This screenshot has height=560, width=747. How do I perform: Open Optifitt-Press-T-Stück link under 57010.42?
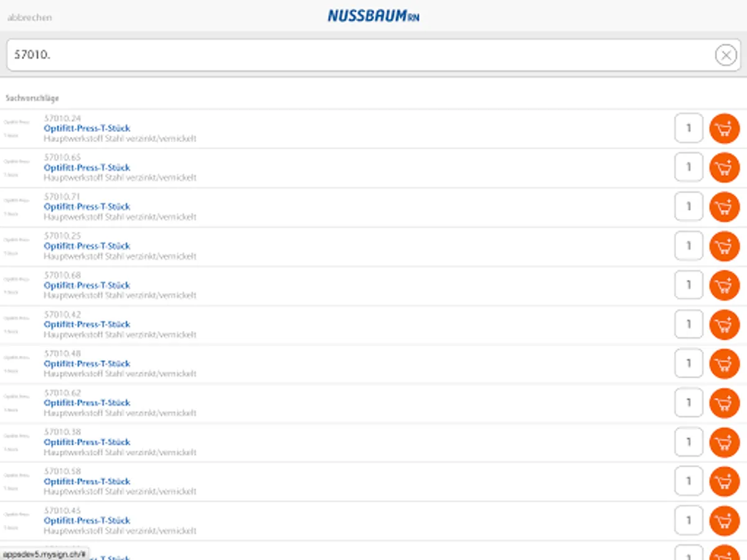click(x=87, y=324)
